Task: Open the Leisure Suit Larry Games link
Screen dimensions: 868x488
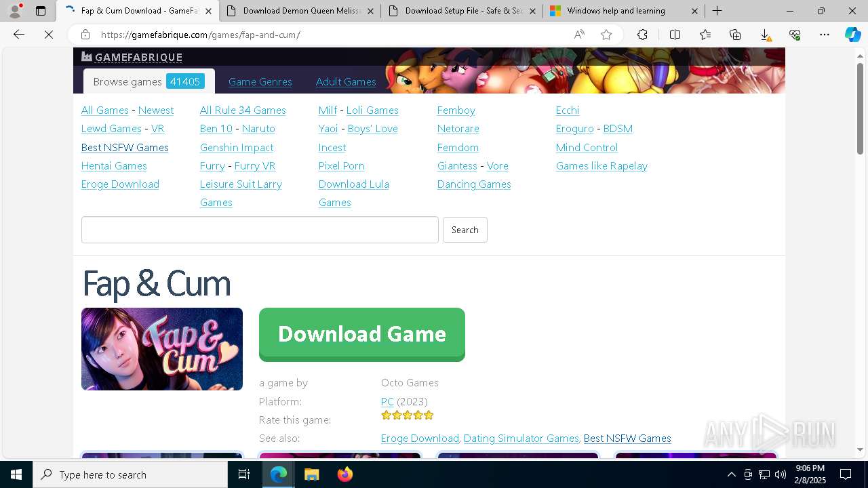Action: coord(241,193)
